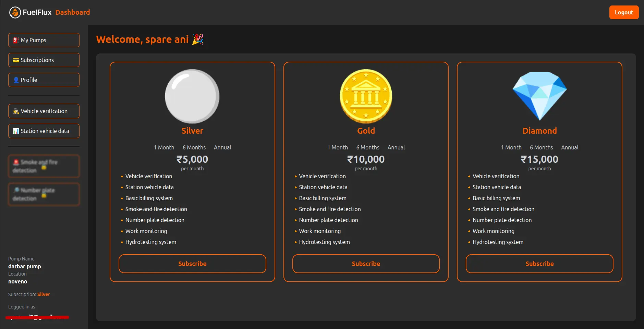Click the Silver subscription link in the sidebar
The height and width of the screenshot is (329, 644).
tap(44, 294)
